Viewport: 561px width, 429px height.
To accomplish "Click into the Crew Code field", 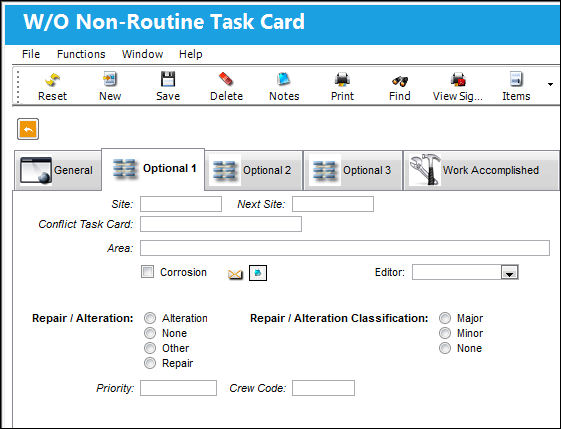I will coord(323,388).
